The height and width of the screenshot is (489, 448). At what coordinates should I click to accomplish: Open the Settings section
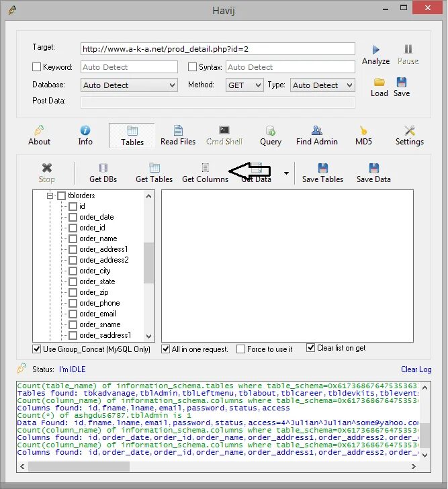click(410, 136)
